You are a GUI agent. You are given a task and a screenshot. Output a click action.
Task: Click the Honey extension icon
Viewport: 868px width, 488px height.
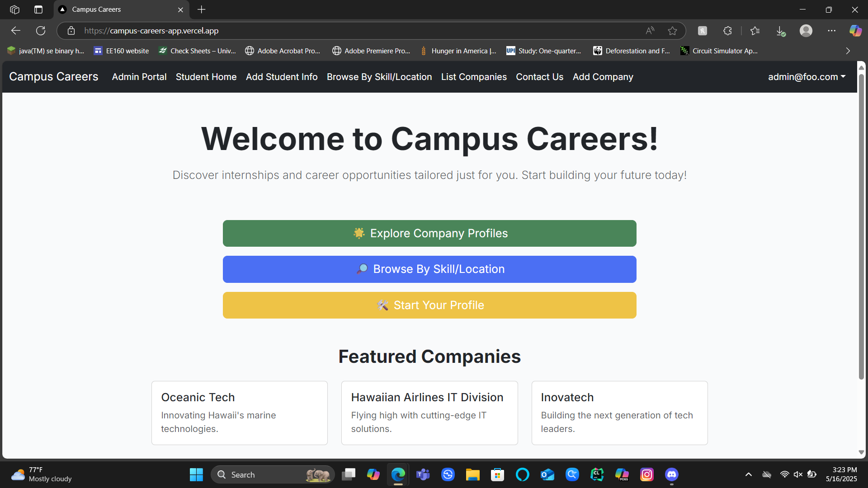(x=702, y=30)
